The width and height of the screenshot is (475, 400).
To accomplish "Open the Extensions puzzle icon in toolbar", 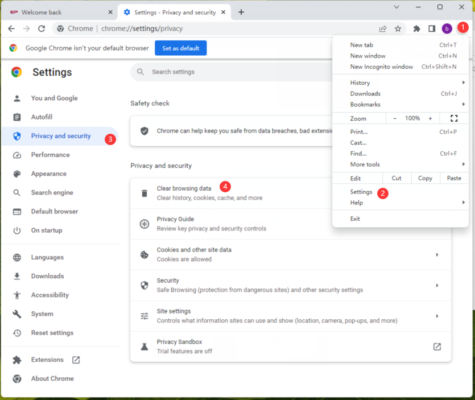I will tap(417, 29).
